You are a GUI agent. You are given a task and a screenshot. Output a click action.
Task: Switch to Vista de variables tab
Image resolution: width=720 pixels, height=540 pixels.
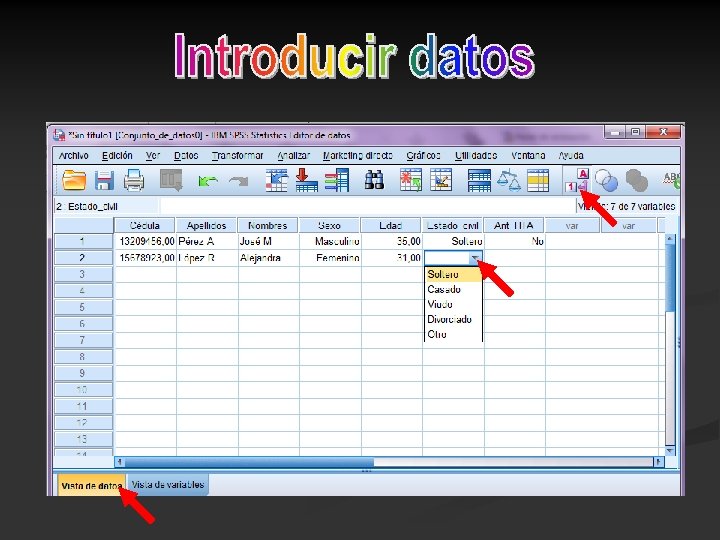[168, 484]
